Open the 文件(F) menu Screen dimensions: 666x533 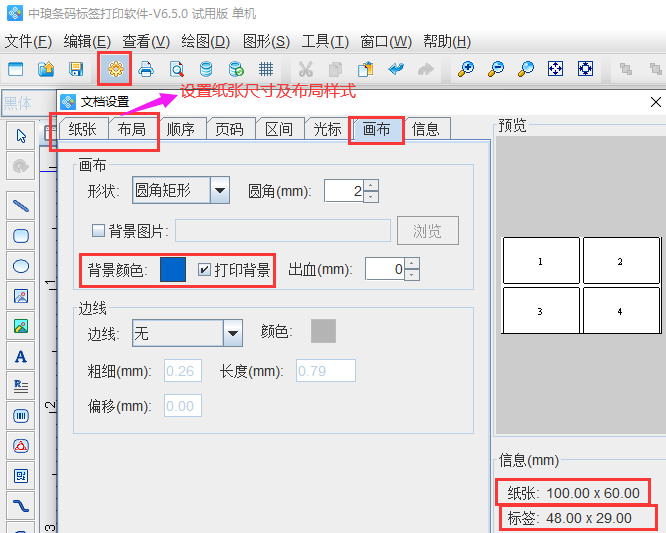28,42
